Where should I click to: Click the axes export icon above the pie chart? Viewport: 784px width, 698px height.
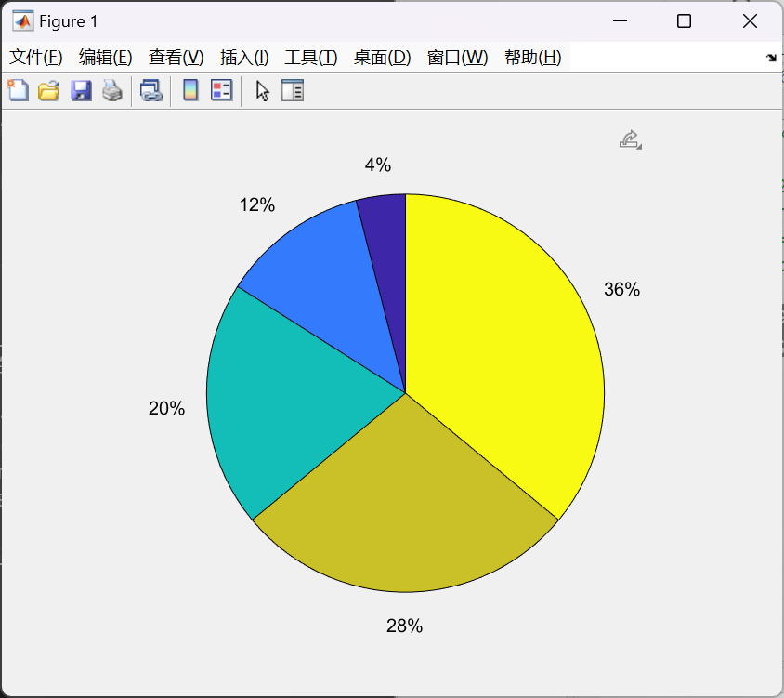(x=631, y=139)
